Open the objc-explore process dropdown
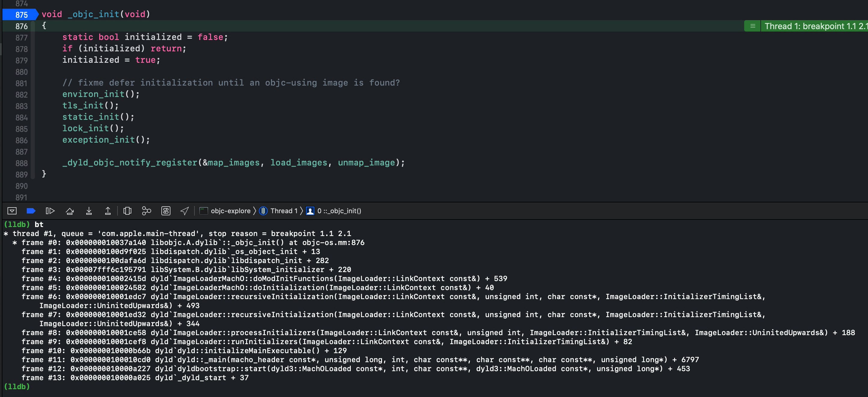 [225, 211]
